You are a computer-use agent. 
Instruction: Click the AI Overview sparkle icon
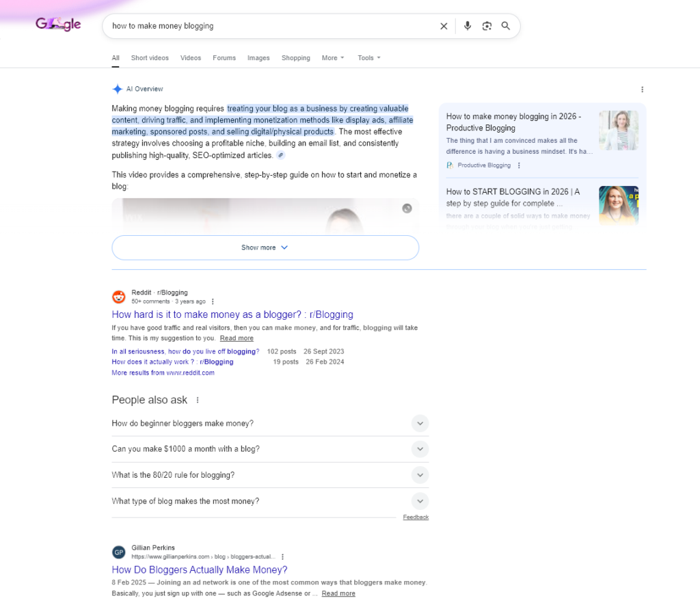pos(118,89)
